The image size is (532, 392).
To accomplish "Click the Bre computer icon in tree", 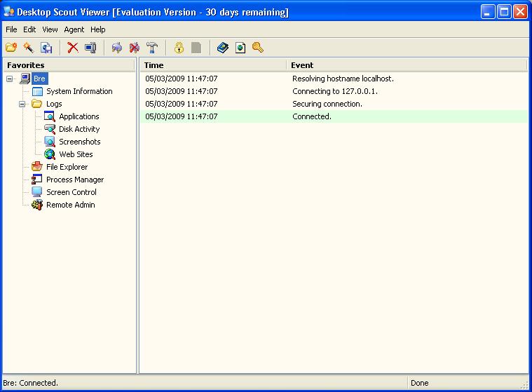I will (x=25, y=79).
